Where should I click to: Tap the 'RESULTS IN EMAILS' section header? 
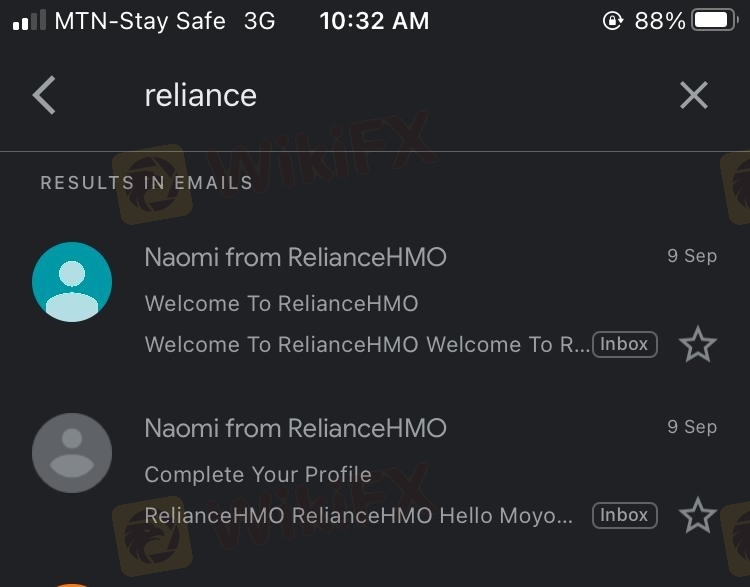pos(146,183)
